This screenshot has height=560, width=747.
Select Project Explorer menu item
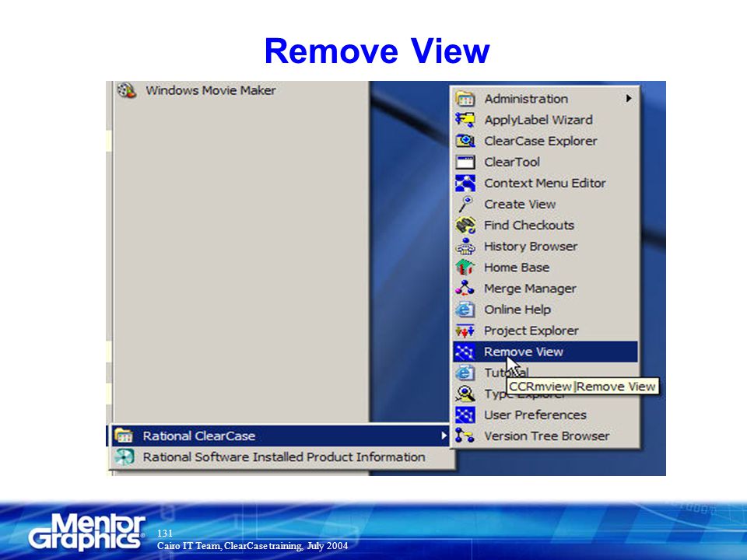[545, 331]
